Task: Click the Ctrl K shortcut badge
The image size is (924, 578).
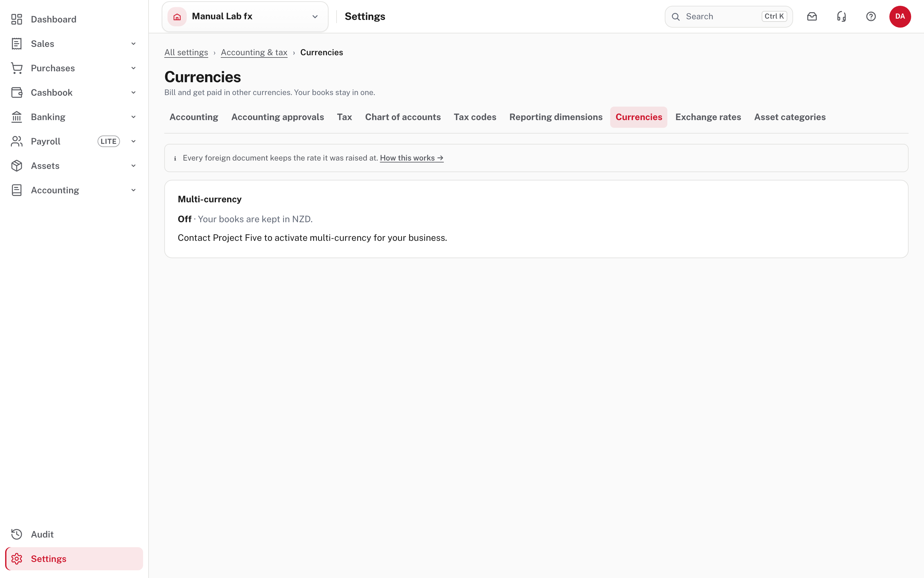Action: (774, 16)
